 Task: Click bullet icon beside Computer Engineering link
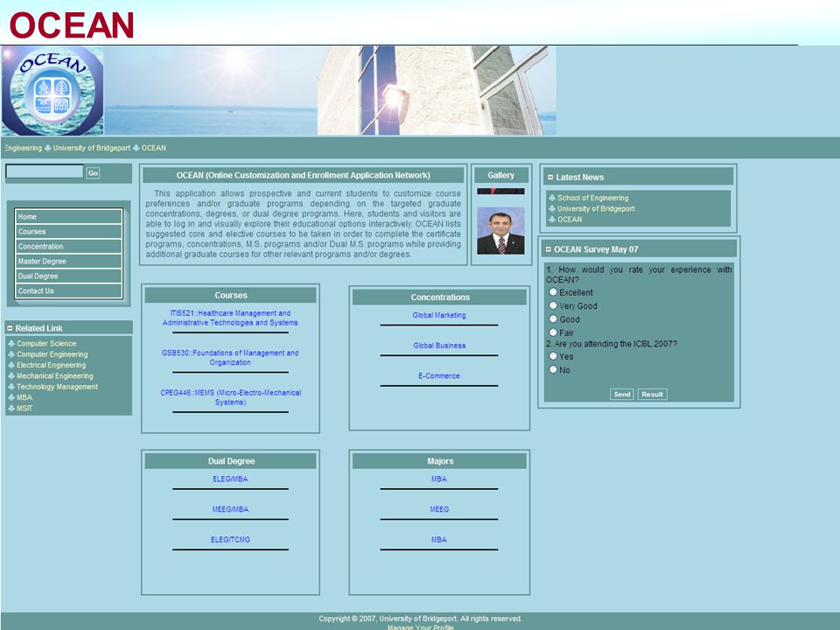pyautogui.click(x=11, y=354)
